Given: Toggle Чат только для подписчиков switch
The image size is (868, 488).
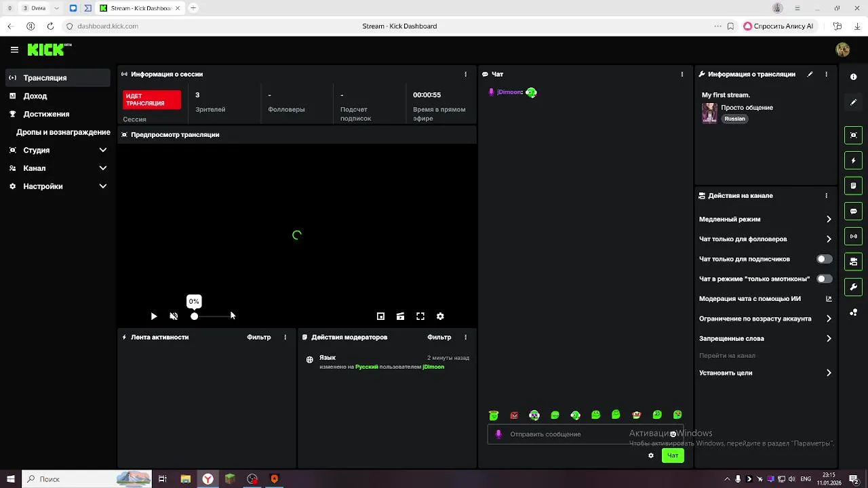Looking at the screenshot, I should pos(824,259).
